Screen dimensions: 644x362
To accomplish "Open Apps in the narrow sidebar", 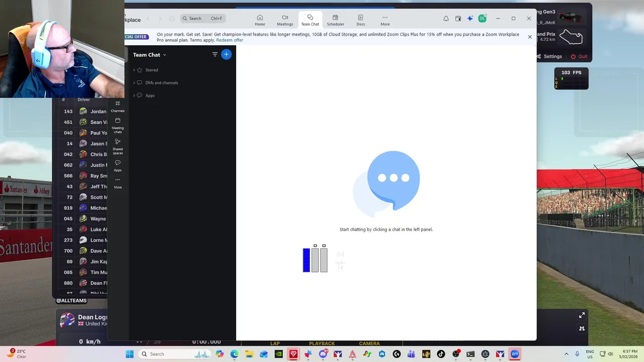I will [x=118, y=165].
